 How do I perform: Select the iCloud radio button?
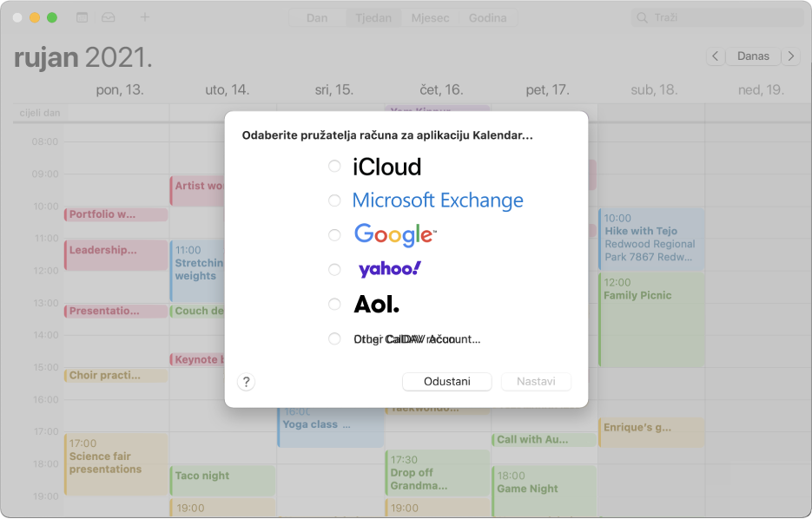[x=334, y=167]
